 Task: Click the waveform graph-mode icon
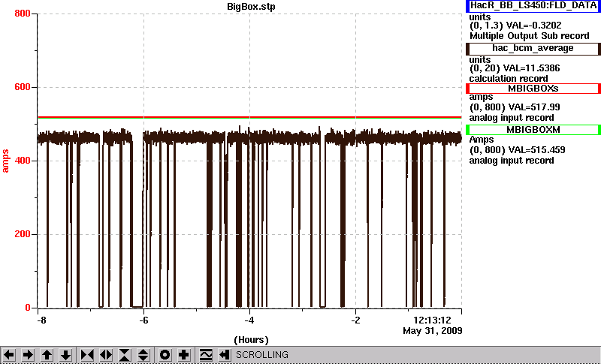point(206,355)
